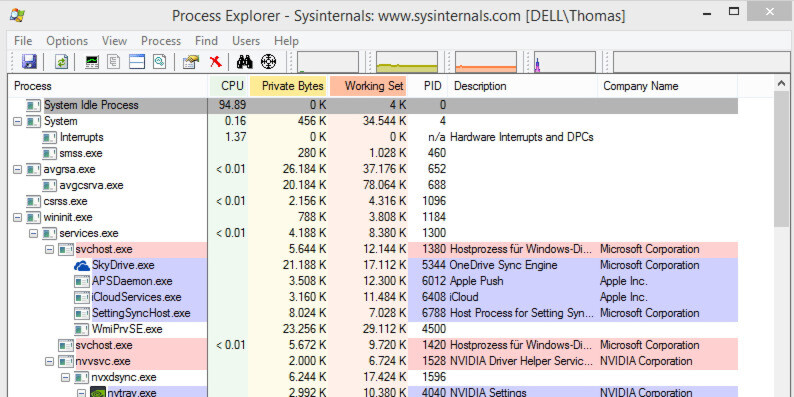Screen dimensions: 794x397
Task: Open the Options menu
Action: (x=67, y=41)
